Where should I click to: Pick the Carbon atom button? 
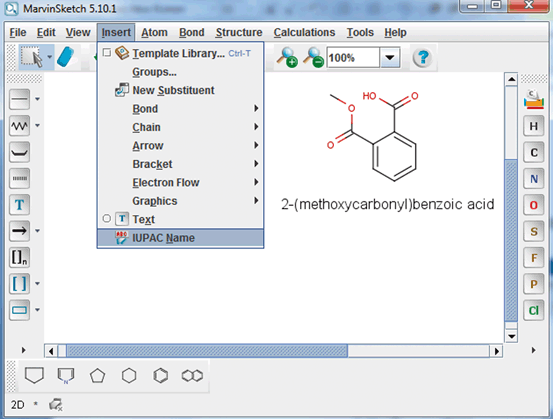point(534,152)
